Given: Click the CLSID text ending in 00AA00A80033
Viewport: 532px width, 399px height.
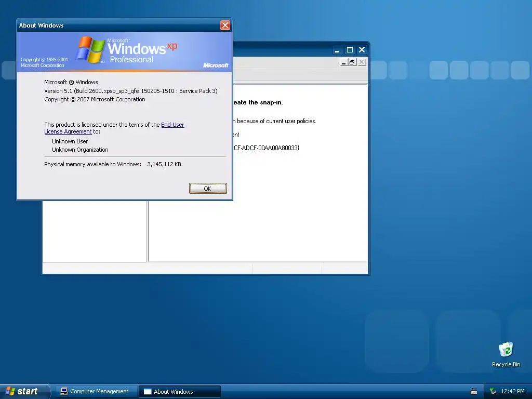Looking at the screenshot, I should [x=267, y=148].
